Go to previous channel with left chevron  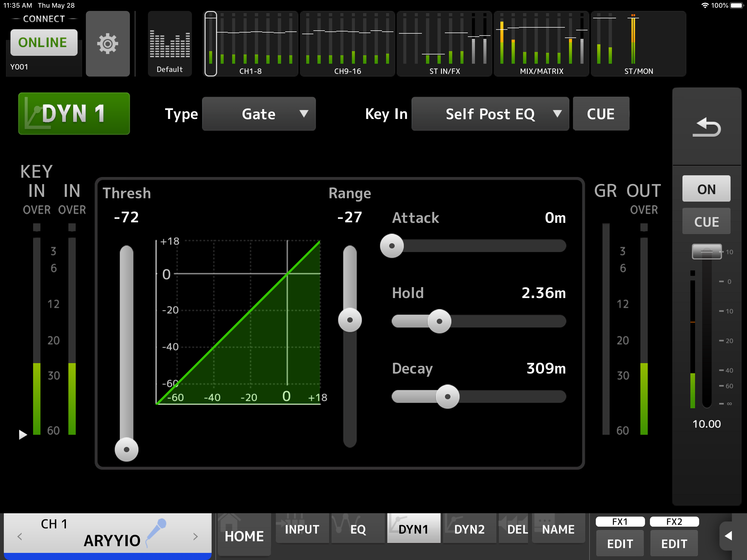tap(20, 536)
